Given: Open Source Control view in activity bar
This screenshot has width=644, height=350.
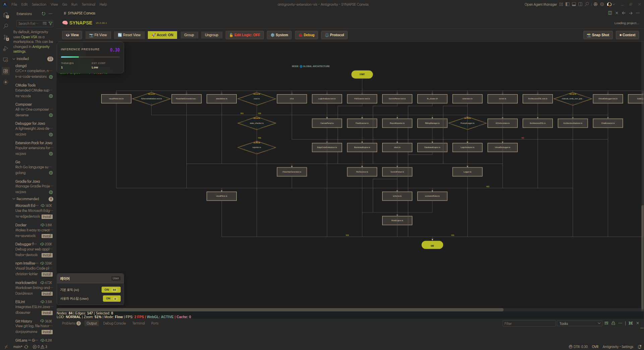Looking at the screenshot, I should (x=6, y=38).
